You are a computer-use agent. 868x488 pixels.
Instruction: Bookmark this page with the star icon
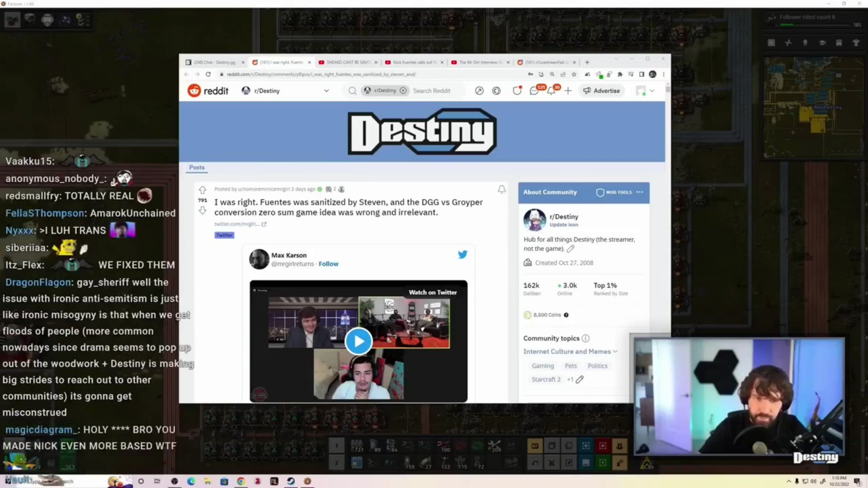[x=574, y=74]
